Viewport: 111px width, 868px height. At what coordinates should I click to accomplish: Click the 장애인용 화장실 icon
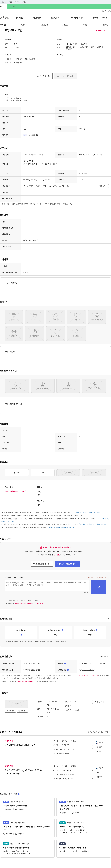[x=68, y=386]
